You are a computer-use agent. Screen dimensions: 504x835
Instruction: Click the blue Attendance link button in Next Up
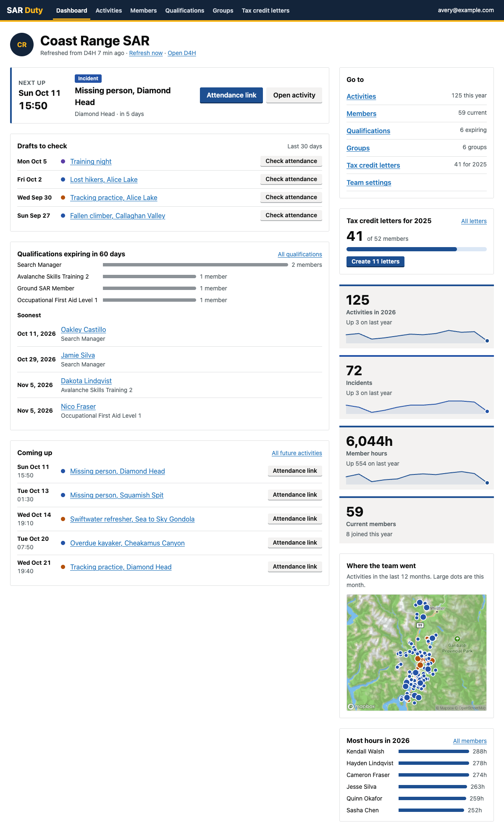[231, 95]
